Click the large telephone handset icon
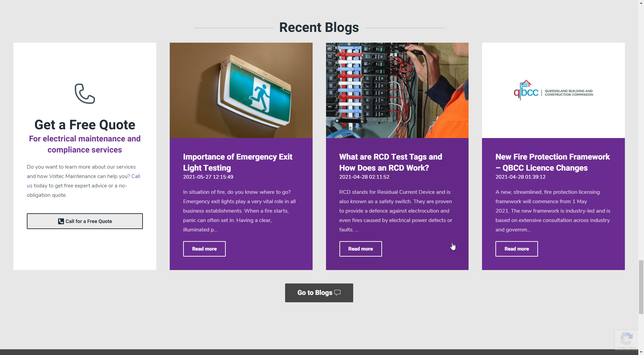This screenshot has height=355, width=644. click(85, 94)
